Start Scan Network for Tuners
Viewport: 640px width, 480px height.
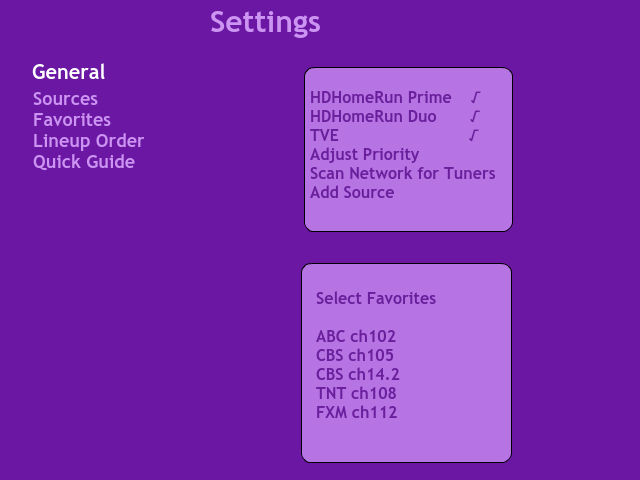coord(402,173)
